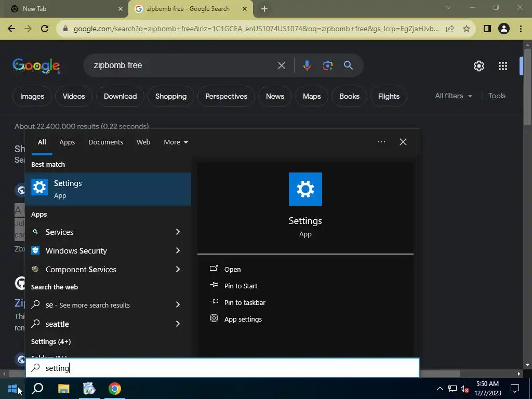The image size is (532, 399).
Task: Filter results by Perspectives
Action: coord(226,96)
